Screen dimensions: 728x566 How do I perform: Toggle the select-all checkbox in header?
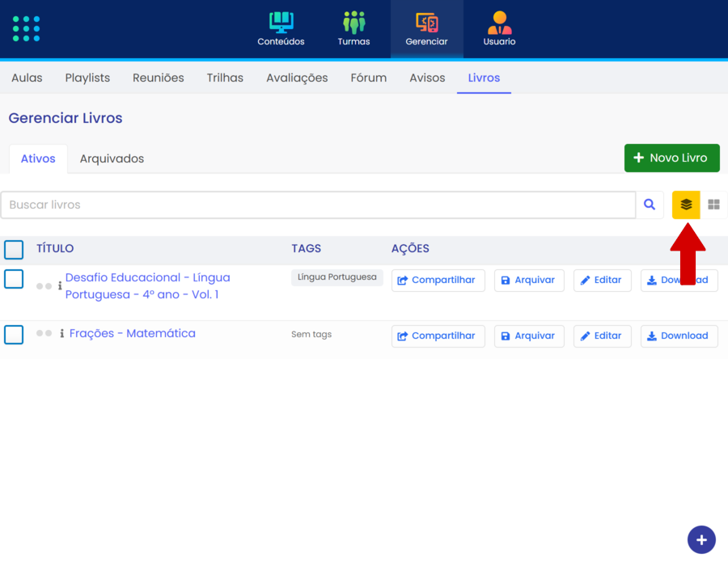pyautogui.click(x=14, y=249)
